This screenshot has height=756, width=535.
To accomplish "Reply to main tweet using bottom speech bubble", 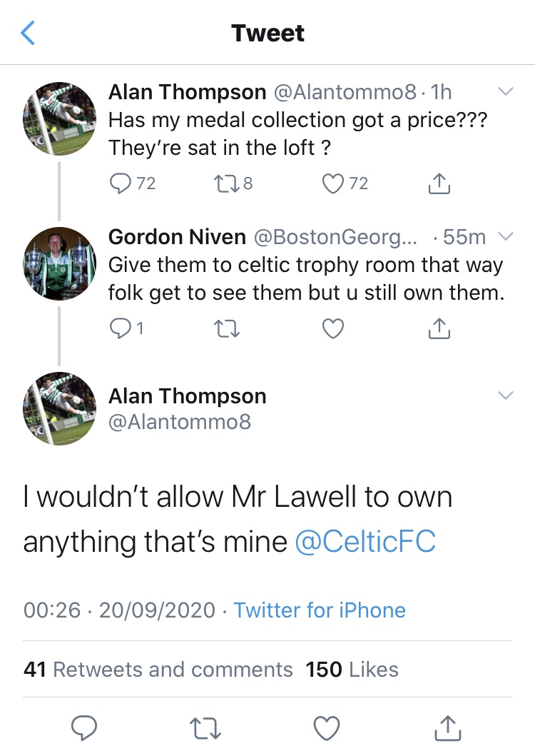I will pos(84,728).
